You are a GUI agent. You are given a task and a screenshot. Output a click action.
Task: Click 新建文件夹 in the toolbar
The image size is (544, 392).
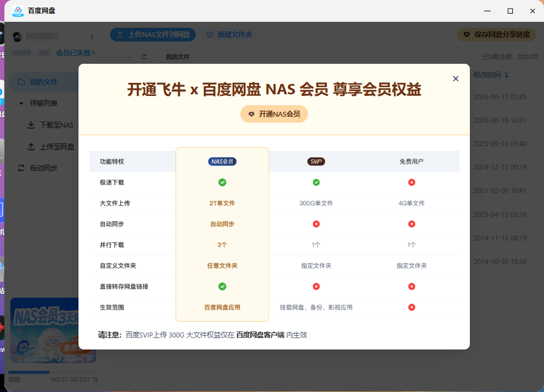229,35
